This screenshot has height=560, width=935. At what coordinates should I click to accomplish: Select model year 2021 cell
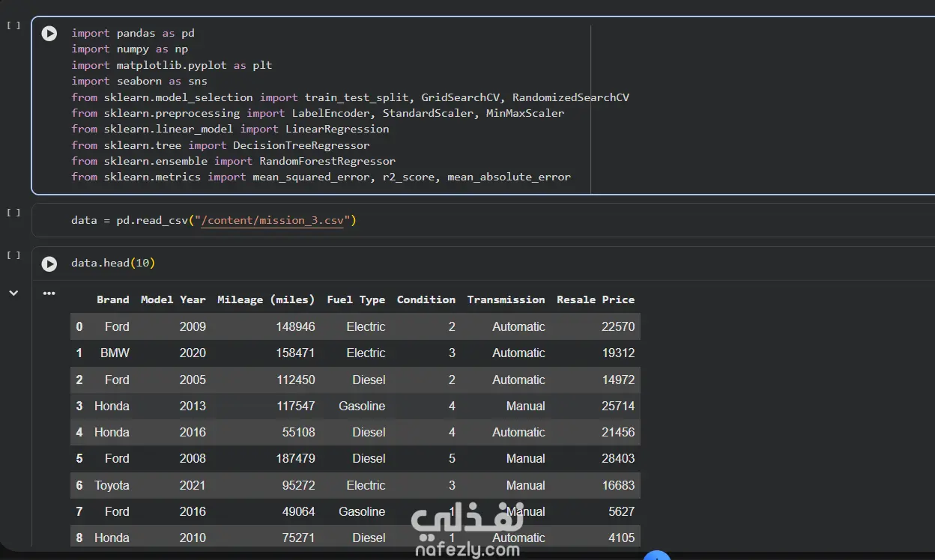point(193,485)
